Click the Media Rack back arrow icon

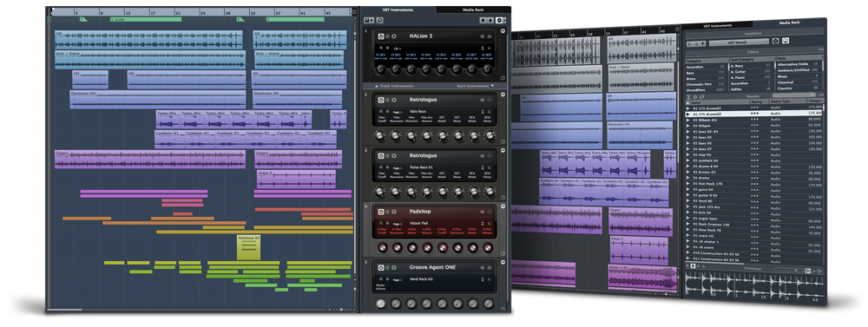(x=689, y=43)
